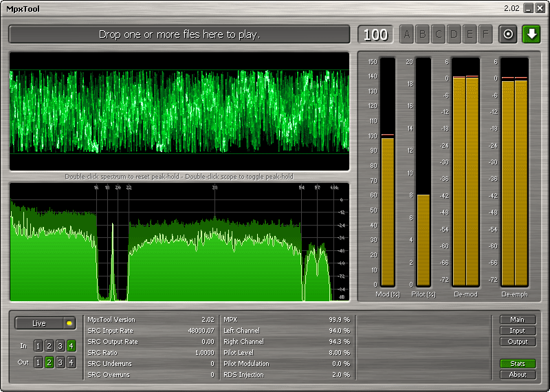Click the MPX spectrum analyzer display
The height and width of the screenshot is (392, 550).
(x=179, y=242)
